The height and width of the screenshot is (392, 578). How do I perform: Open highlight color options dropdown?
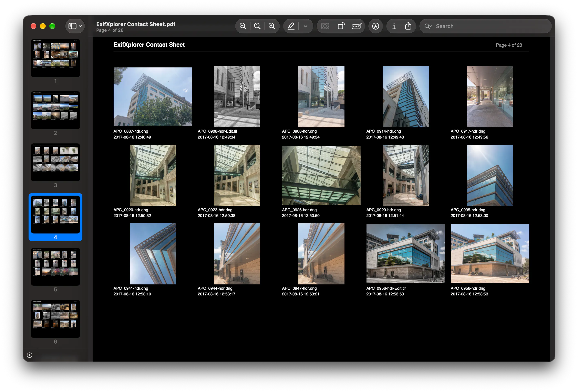(x=305, y=26)
